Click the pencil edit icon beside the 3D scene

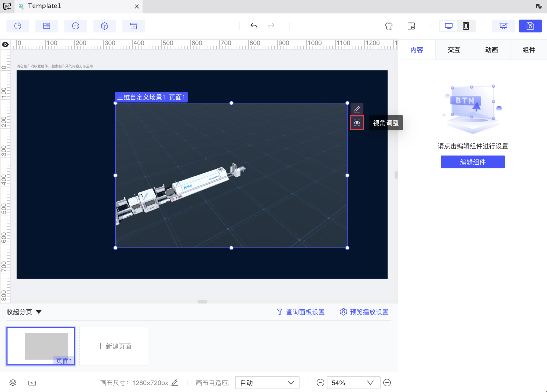pos(357,109)
